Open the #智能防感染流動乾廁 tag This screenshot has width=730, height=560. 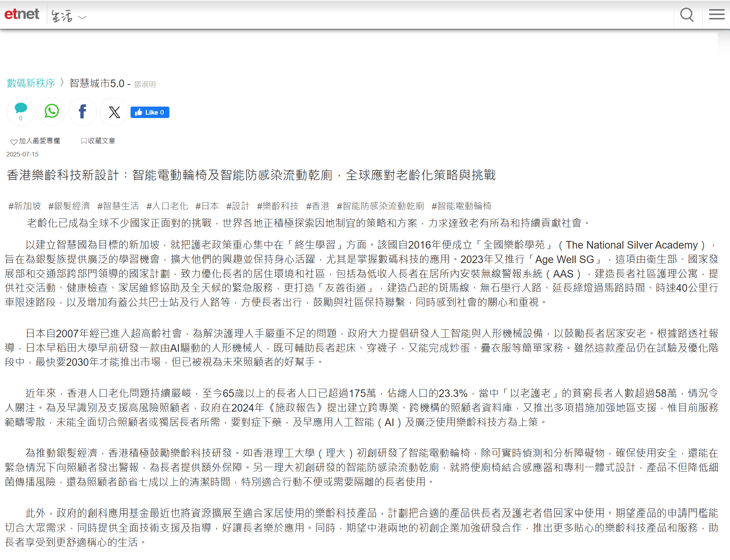tap(381, 206)
